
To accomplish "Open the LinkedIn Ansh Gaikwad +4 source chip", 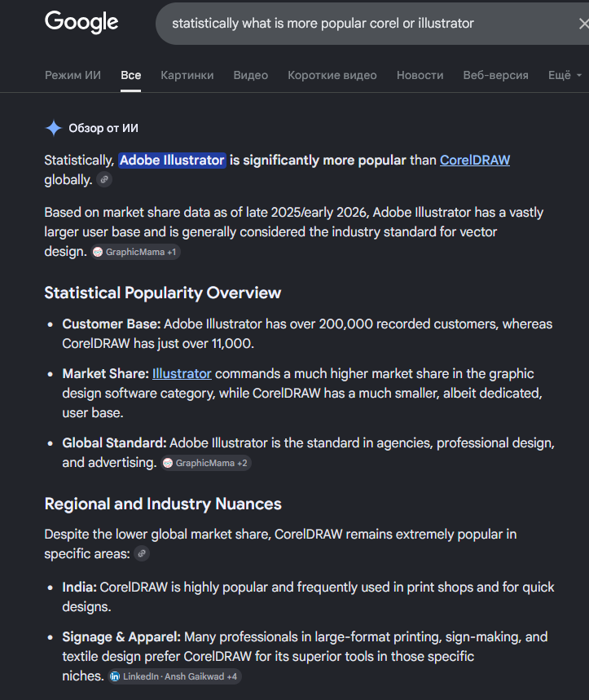I will [x=174, y=676].
